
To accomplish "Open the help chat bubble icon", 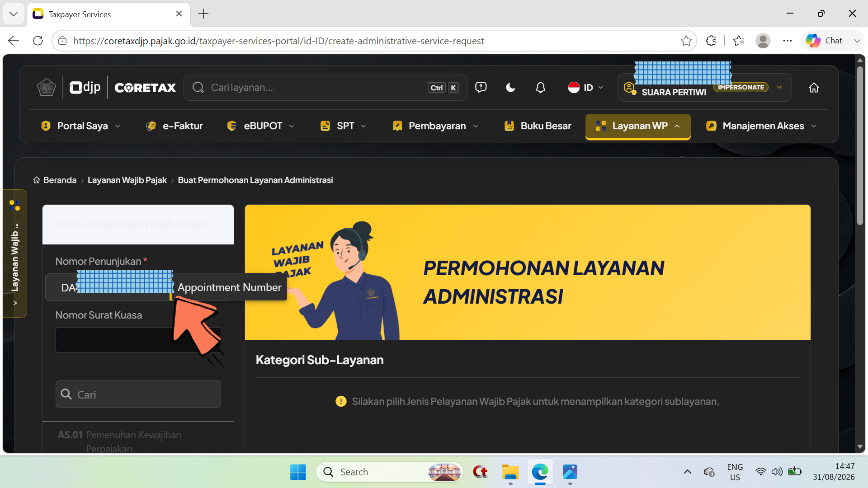I will pos(481,87).
